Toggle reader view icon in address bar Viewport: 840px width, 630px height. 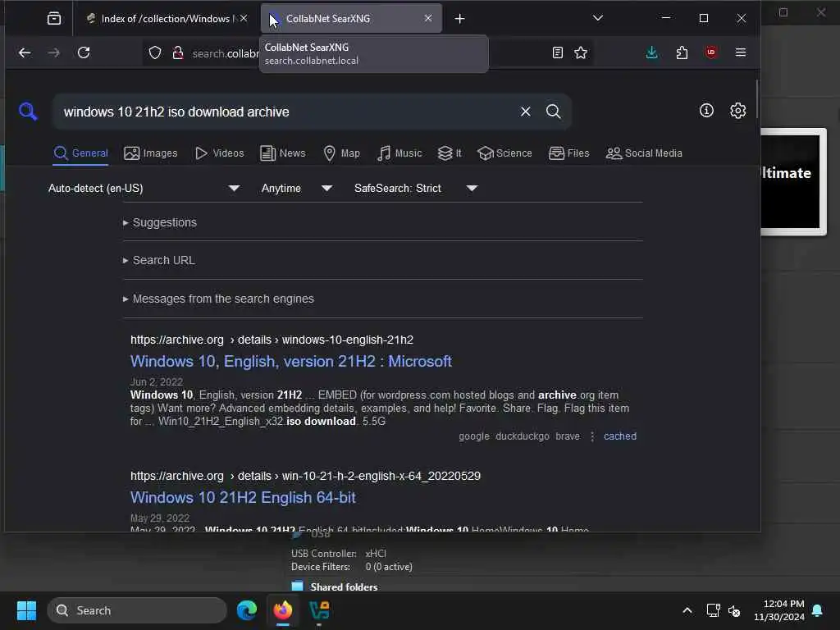(558, 52)
